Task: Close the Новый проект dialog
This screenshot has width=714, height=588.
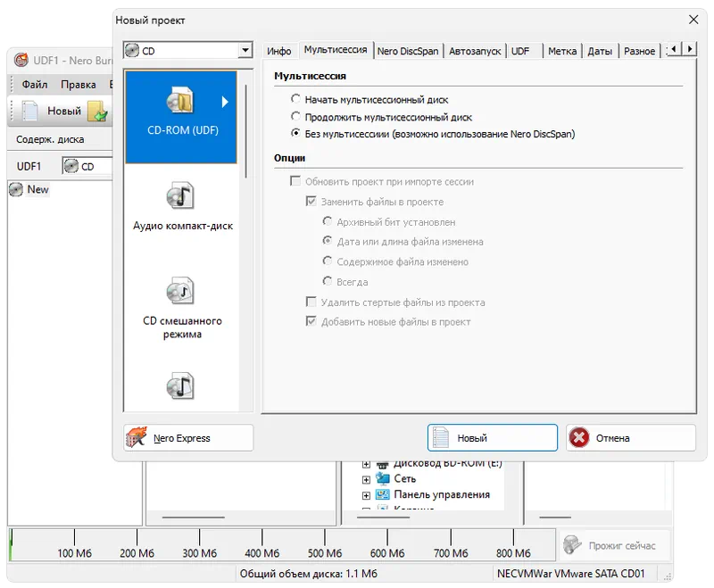Action: 693,20
